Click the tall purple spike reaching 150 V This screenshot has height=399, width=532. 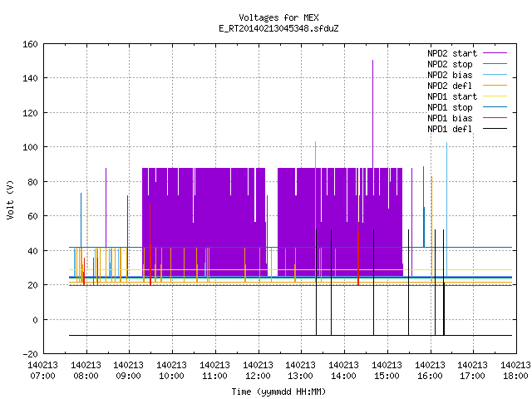pyautogui.click(x=373, y=114)
